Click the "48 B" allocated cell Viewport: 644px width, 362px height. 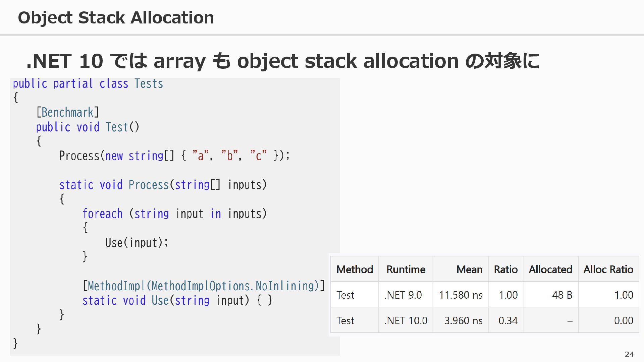562,295
